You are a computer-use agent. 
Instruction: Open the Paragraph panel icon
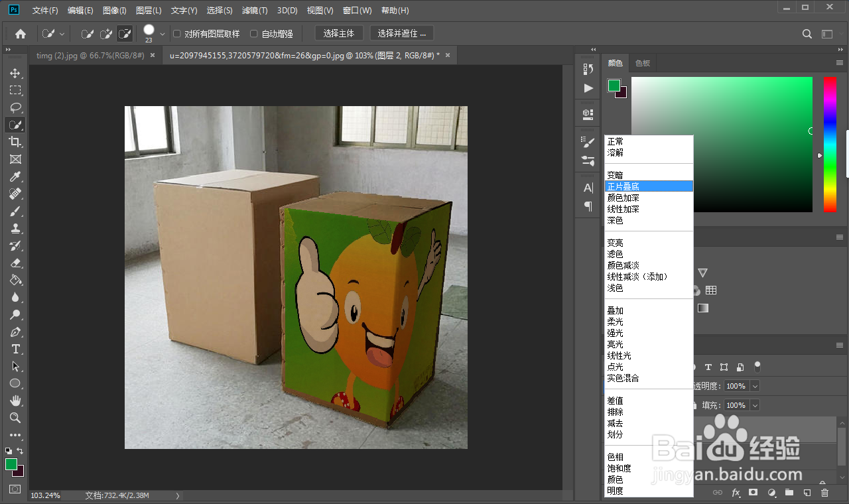click(588, 207)
